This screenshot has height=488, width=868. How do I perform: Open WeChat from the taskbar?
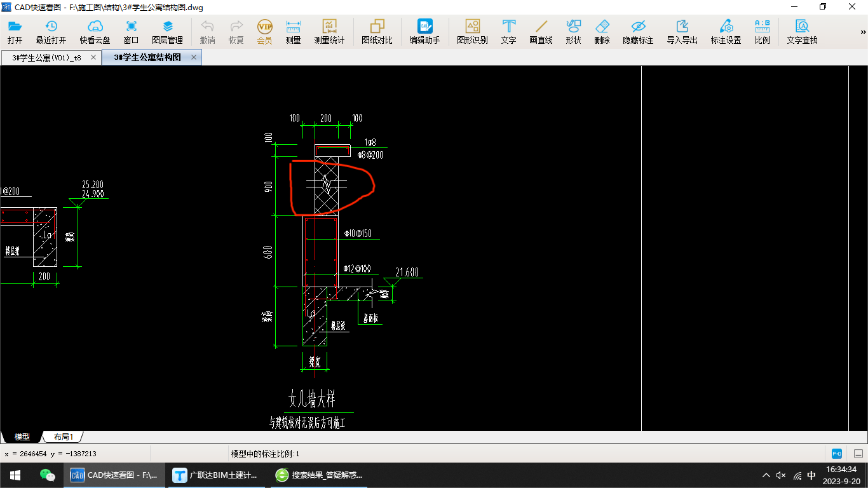pos(47,475)
